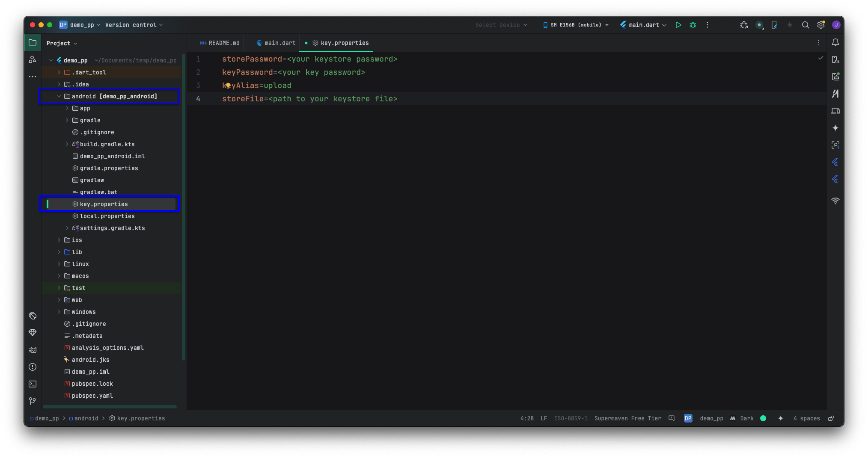The image size is (868, 458).
Task: Toggle the read-only lock icon in status bar
Action: click(x=831, y=418)
